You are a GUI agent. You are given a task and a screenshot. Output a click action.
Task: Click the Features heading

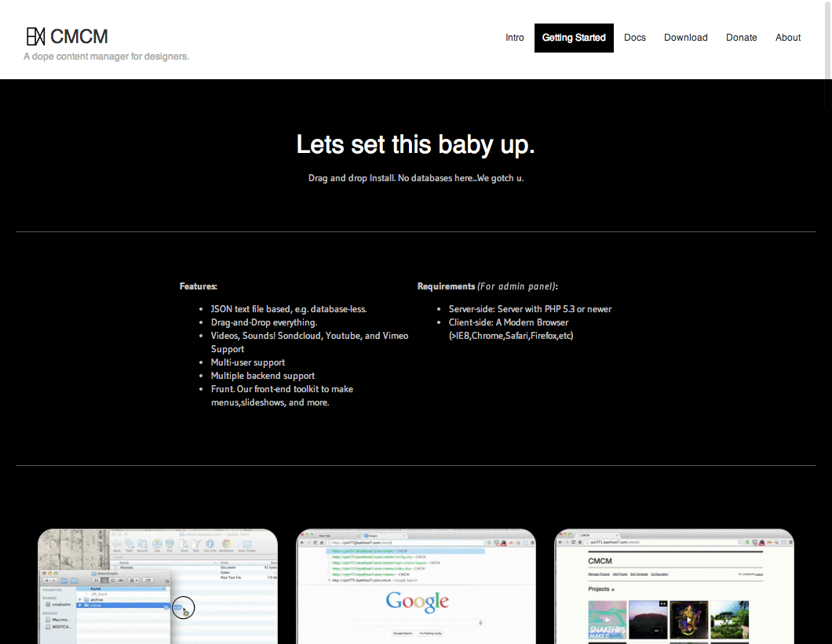click(x=198, y=286)
